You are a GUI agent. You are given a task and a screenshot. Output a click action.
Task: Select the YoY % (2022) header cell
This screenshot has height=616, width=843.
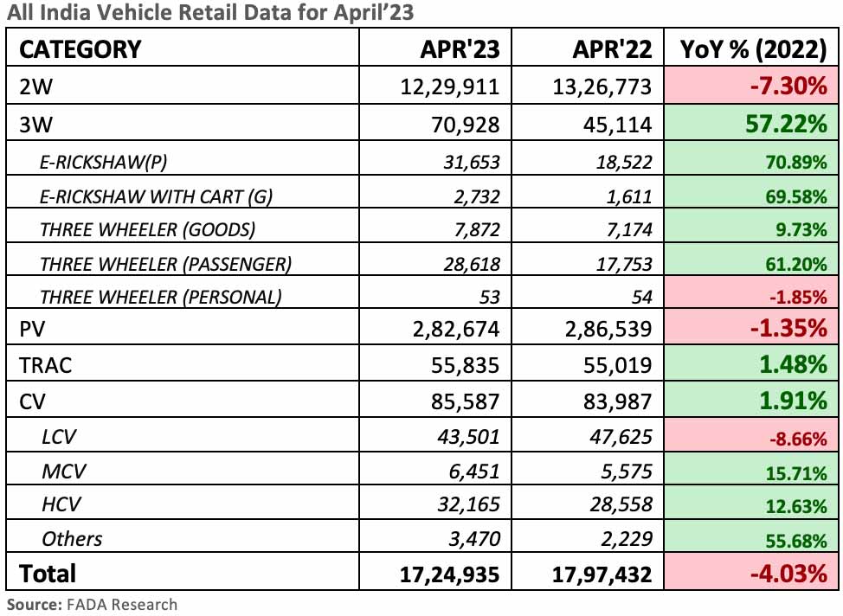click(x=750, y=49)
